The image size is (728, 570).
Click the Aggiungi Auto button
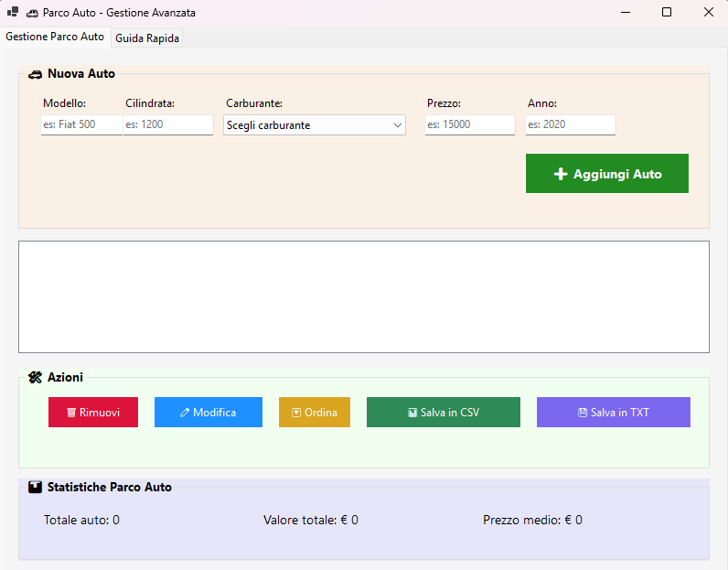click(607, 173)
